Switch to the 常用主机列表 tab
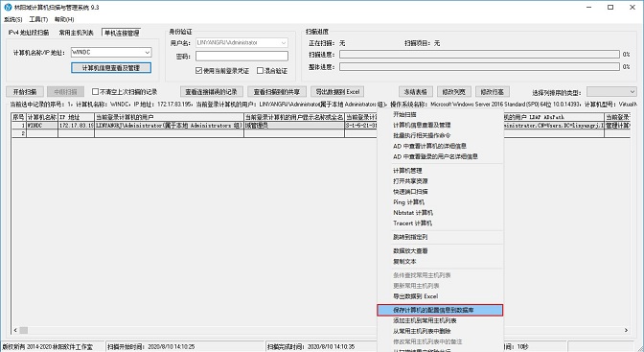 [77, 33]
